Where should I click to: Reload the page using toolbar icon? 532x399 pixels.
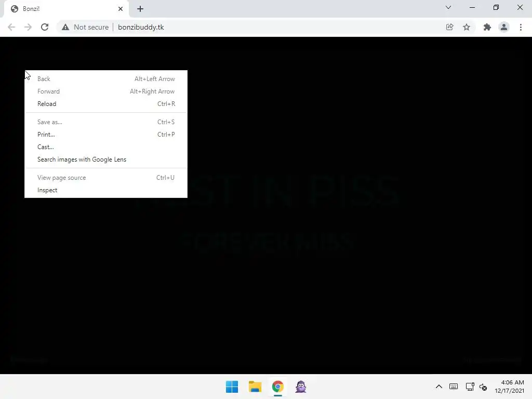[x=45, y=27]
